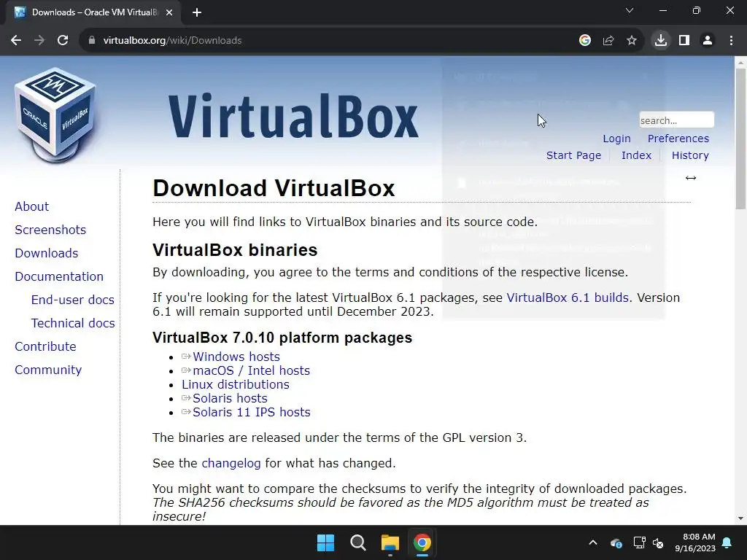Click external-link icon before Solaris hosts

pos(186,397)
